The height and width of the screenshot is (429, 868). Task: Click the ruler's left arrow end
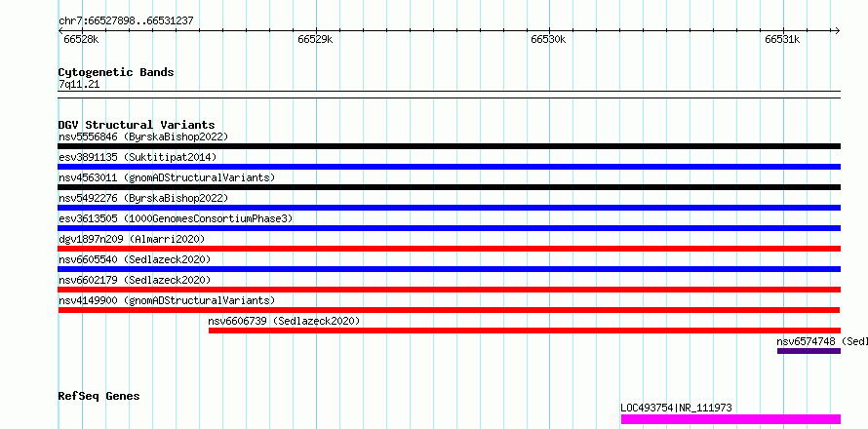[x=60, y=30]
